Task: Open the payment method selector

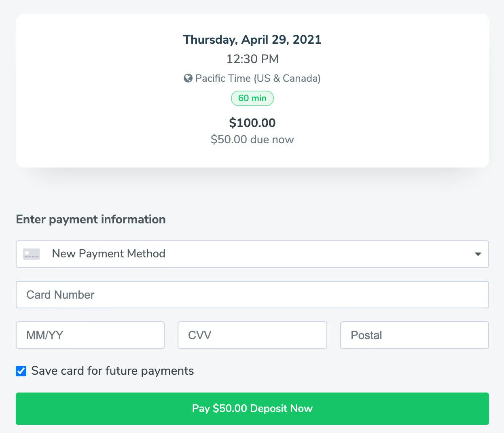Action: click(x=252, y=254)
